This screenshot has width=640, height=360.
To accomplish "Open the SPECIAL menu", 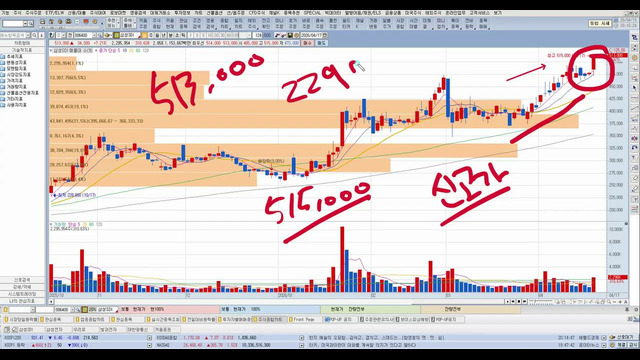I will (x=312, y=13).
